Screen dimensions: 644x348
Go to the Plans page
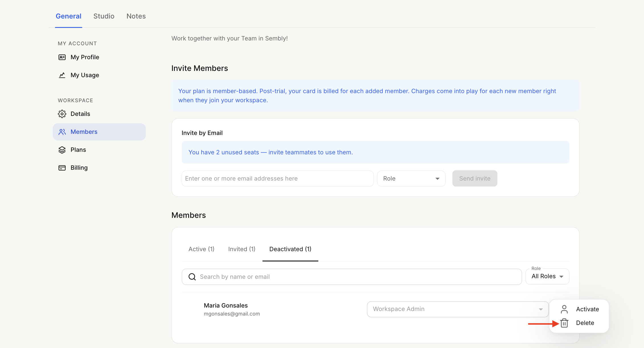[99, 150]
